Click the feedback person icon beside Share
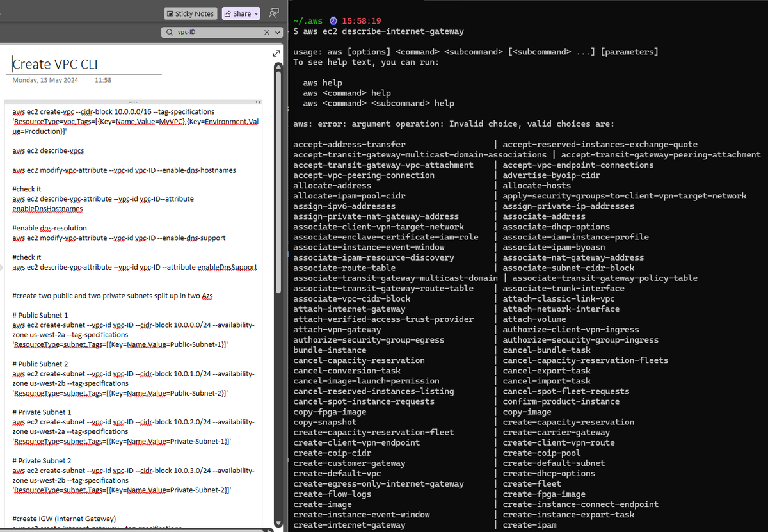 coord(275,13)
